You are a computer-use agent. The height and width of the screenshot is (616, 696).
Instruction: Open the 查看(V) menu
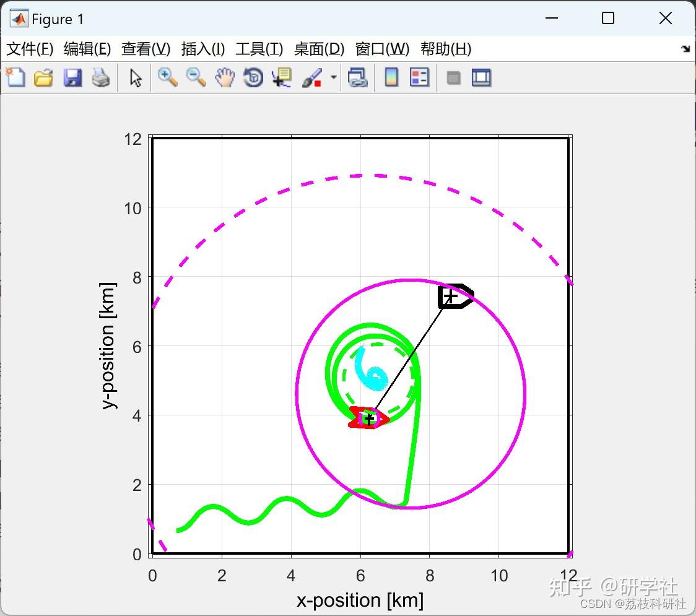146,49
